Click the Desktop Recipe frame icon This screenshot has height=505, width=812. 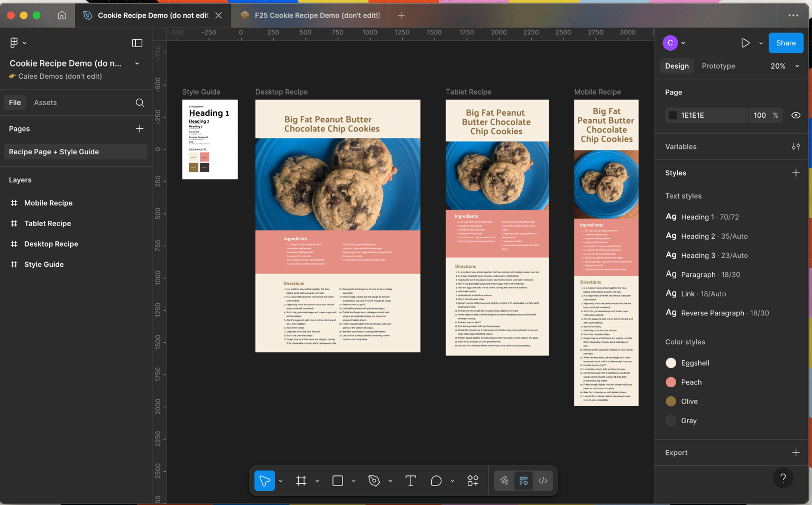[14, 244]
